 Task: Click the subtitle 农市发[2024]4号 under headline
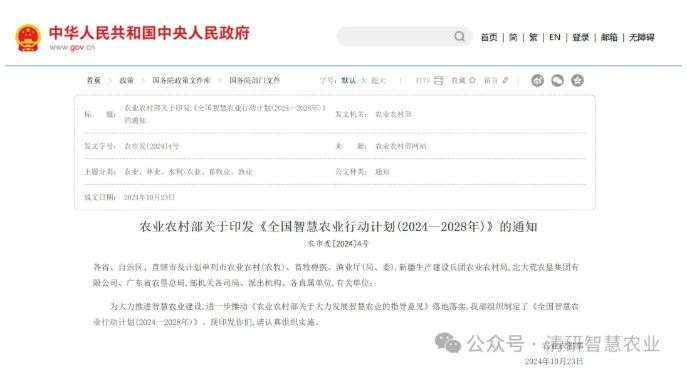[338, 244]
